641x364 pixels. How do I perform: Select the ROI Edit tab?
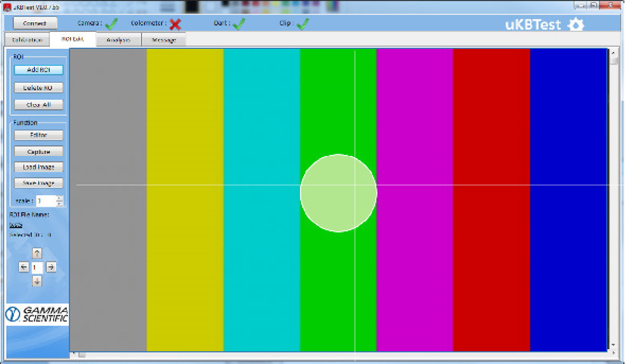click(72, 39)
